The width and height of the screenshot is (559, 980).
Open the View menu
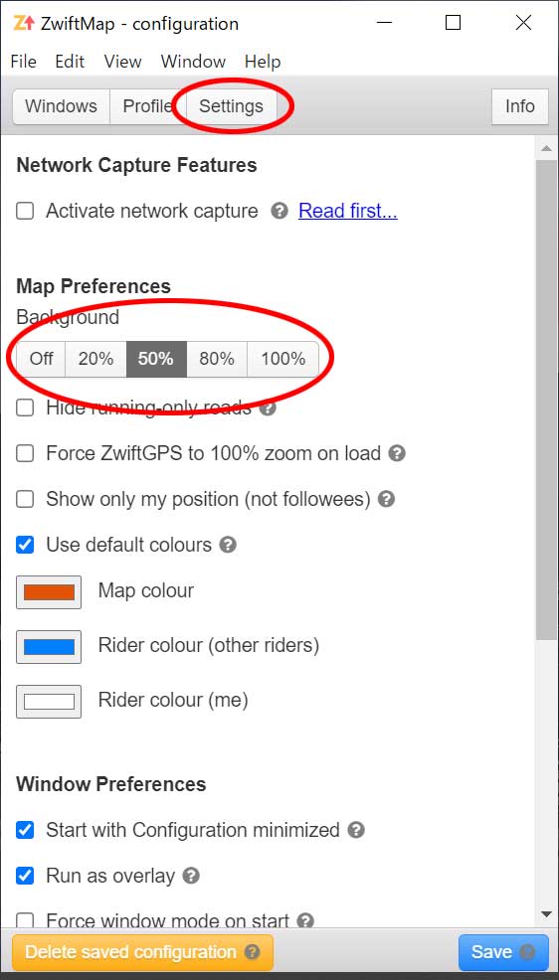[x=122, y=62]
